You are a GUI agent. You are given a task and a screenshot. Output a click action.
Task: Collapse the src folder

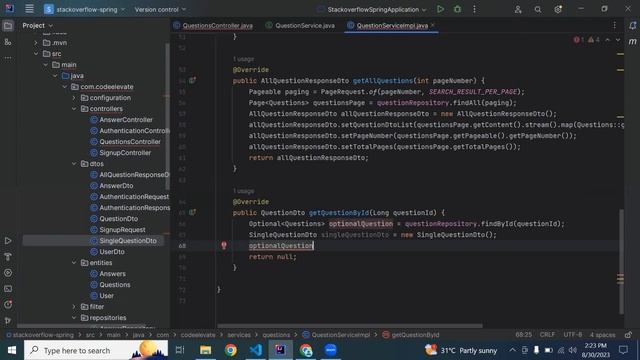[x=36, y=53]
